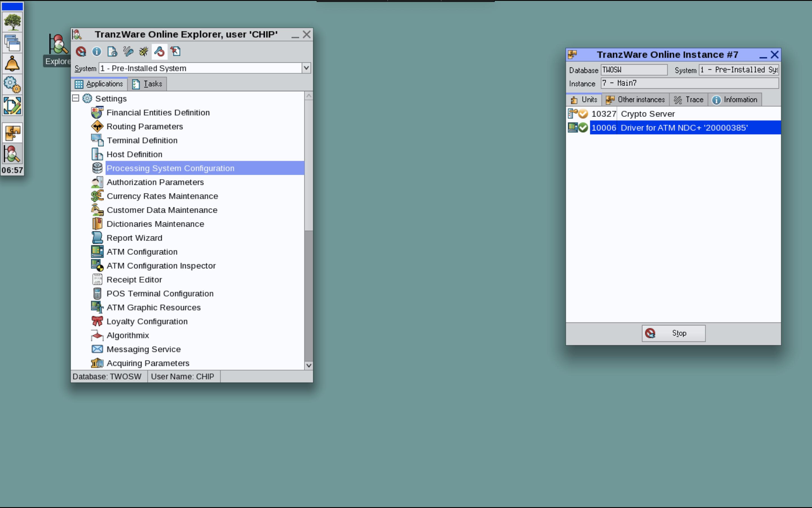Click the puzzle instance icon in left dock
Screen dimensions: 812x508
[12, 133]
